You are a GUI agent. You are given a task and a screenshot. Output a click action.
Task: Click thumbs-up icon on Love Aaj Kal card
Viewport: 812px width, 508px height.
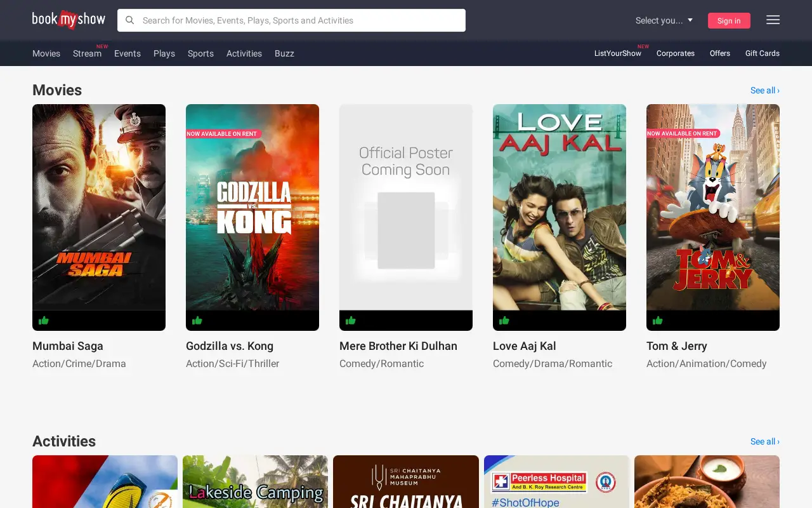[504, 321]
